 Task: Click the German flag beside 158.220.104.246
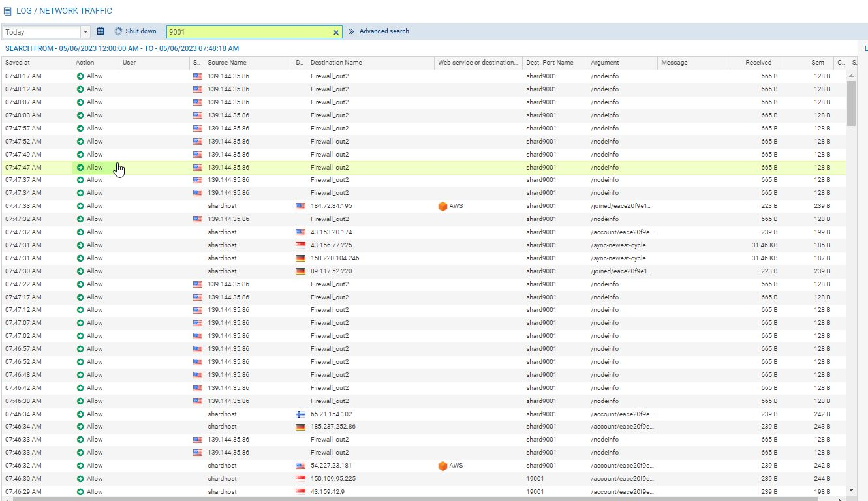point(299,258)
